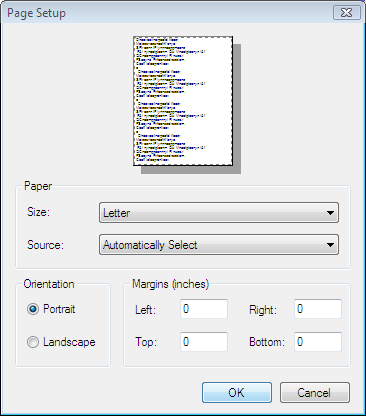366x416 pixels.
Task: Dismiss the dialog using Cancel
Action: click(x=315, y=393)
